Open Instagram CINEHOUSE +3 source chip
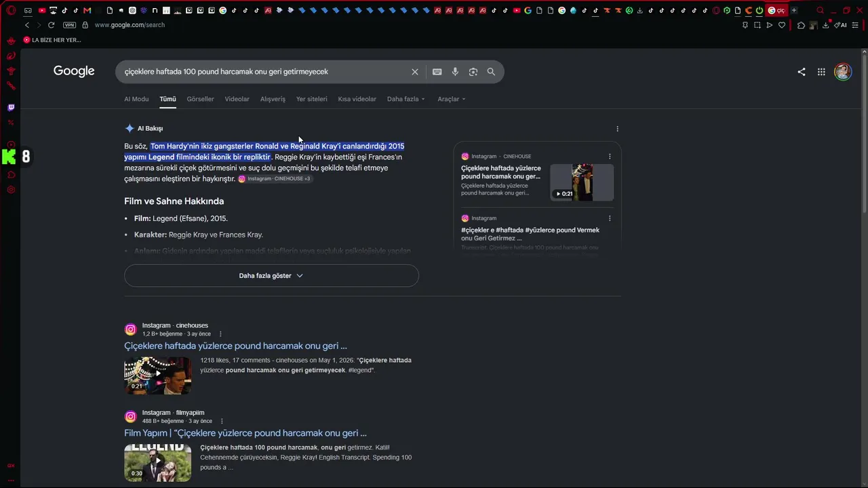This screenshot has height=488, width=868. pos(274,179)
